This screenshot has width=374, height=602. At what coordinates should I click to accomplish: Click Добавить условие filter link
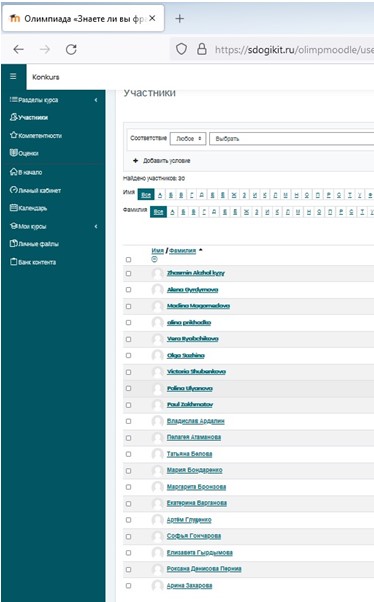click(x=162, y=160)
